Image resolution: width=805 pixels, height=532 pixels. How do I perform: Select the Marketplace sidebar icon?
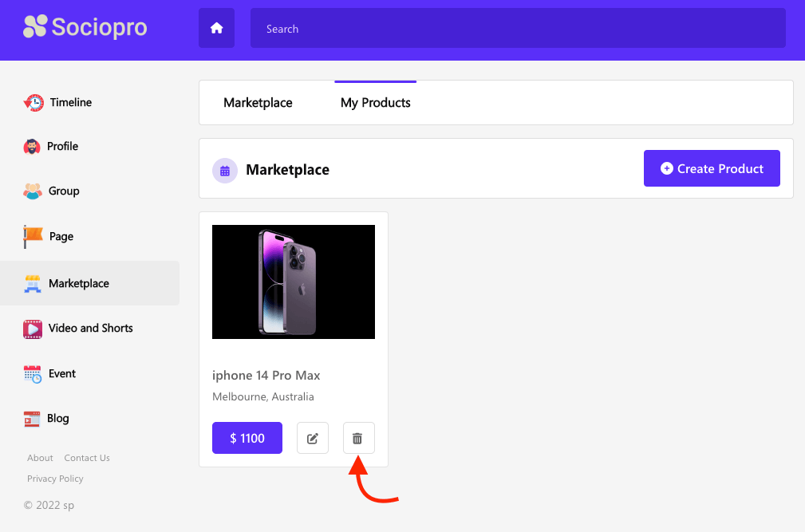(33, 283)
